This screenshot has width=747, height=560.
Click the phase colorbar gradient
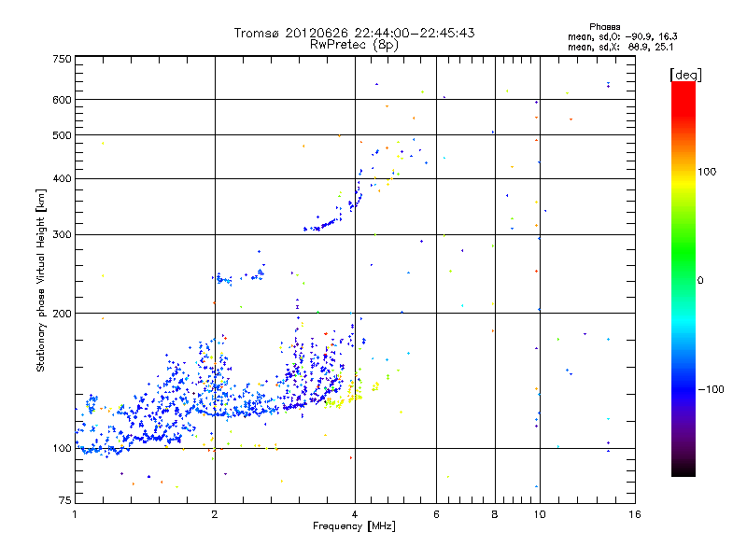pos(684,278)
